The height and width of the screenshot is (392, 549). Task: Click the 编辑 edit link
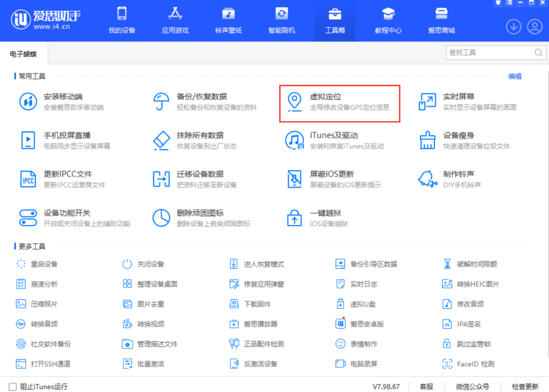515,76
